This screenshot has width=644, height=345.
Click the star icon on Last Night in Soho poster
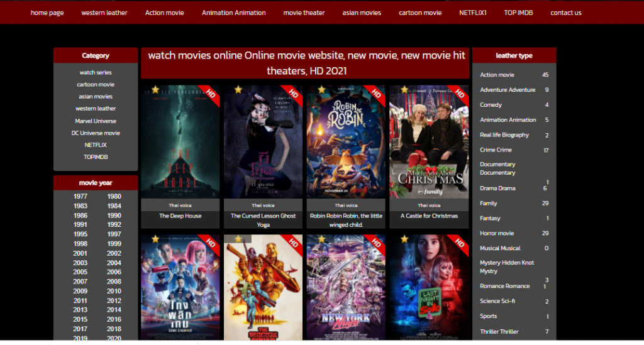[x=404, y=239]
